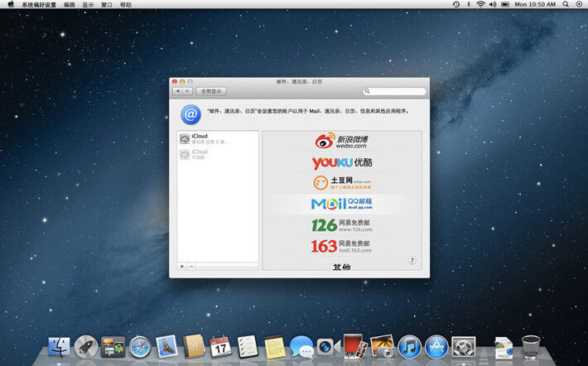Screen dimensions: 588x366
Task: Click the help question mark button
Action: pyautogui.click(x=412, y=260)
